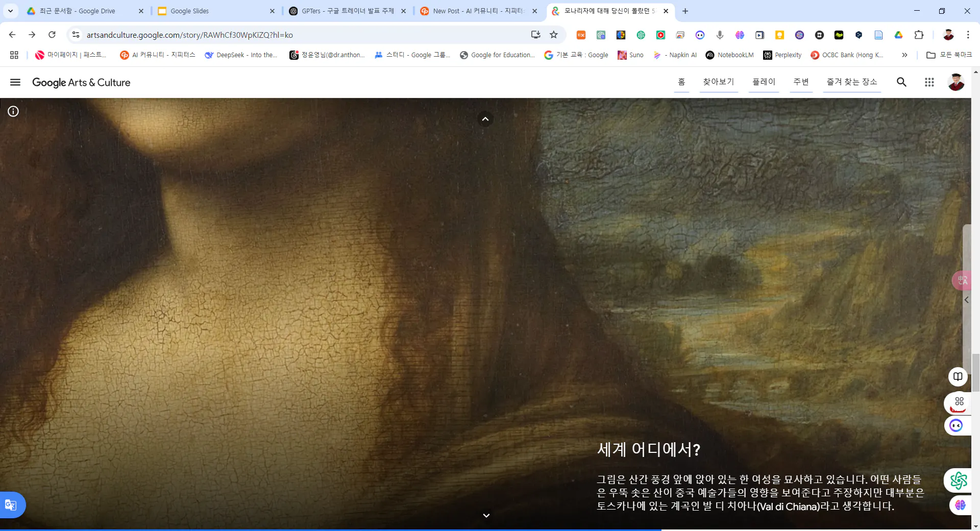Viewport: 980px width, 531px height.
Task: Open DeepSeek bookmark
Action: (x=241, y=55)
